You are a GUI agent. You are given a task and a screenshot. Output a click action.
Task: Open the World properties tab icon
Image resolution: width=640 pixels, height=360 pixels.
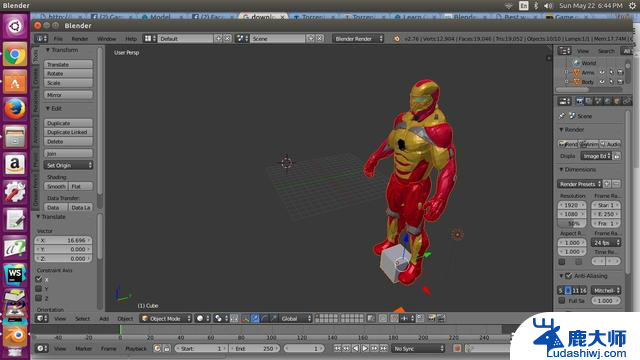point(607,101)
